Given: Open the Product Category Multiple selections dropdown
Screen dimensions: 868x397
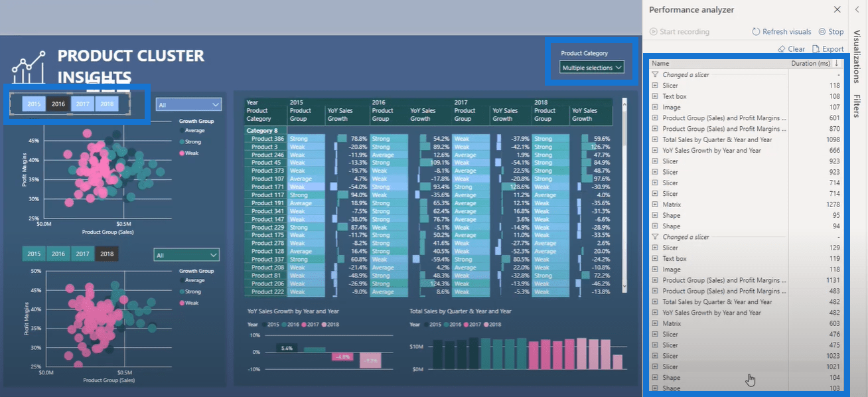Looking at the screenshot, I should (x=592, y=67).
